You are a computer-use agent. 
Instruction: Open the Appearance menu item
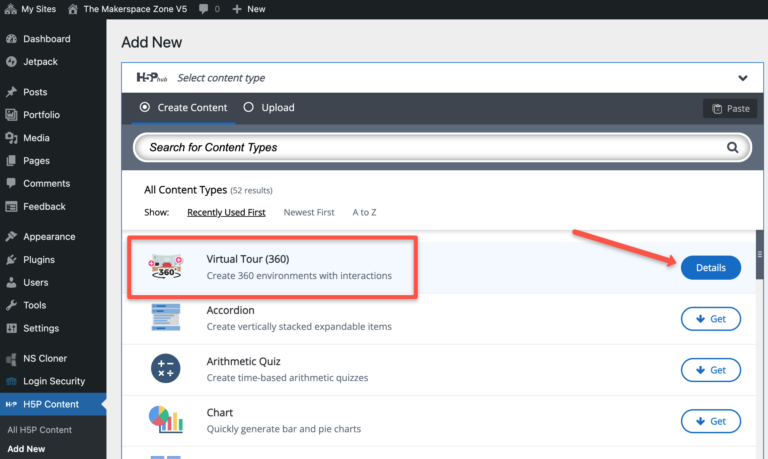tap(48, 237)
